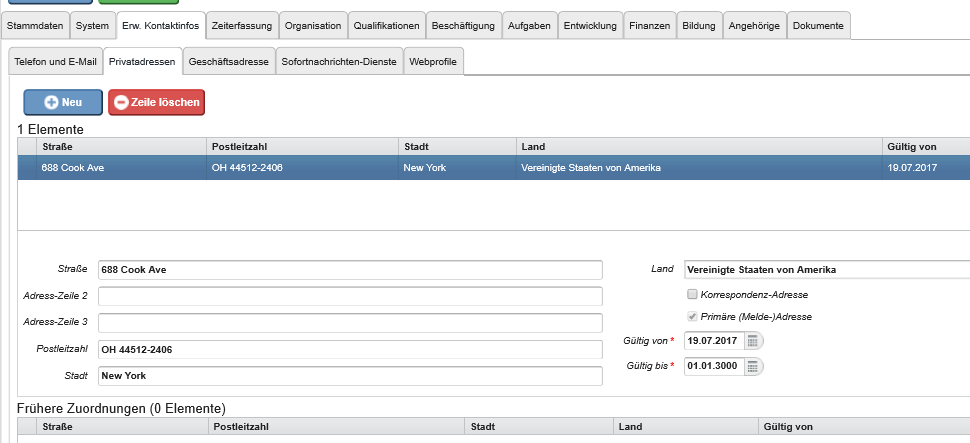Open the Land selection field
This screenshot has height=443, width=970.
coord(825,270)
